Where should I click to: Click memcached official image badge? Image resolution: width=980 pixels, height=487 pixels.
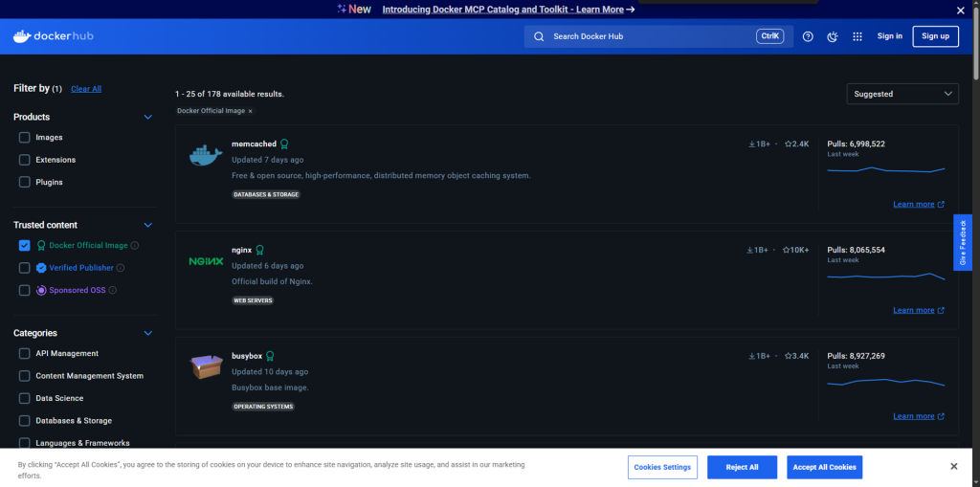pos(284,144)
